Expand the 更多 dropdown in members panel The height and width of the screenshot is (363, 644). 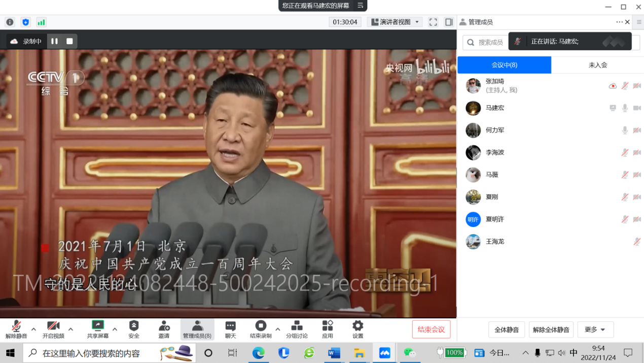tap(595, 329)
